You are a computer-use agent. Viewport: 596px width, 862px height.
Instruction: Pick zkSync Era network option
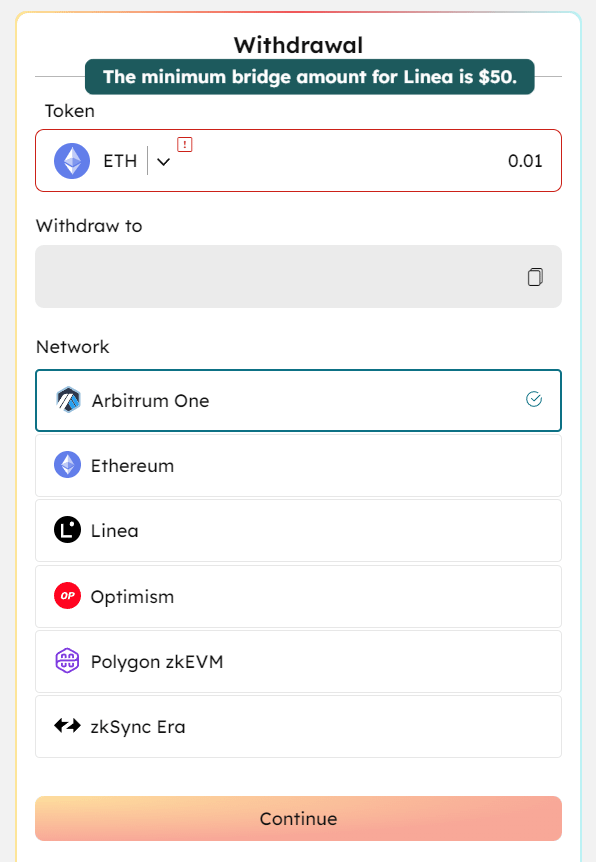pos(299,726)
